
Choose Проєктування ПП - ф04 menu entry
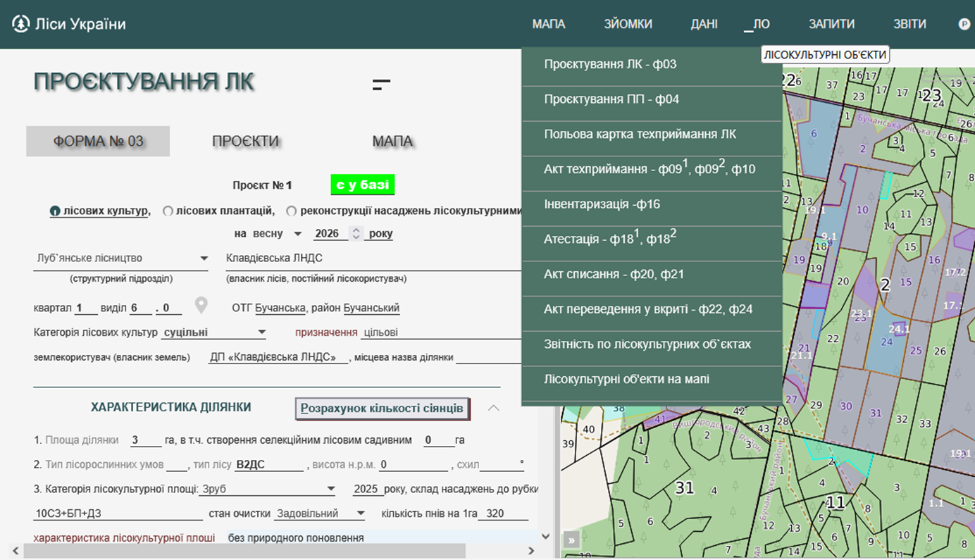click(652, 99)
